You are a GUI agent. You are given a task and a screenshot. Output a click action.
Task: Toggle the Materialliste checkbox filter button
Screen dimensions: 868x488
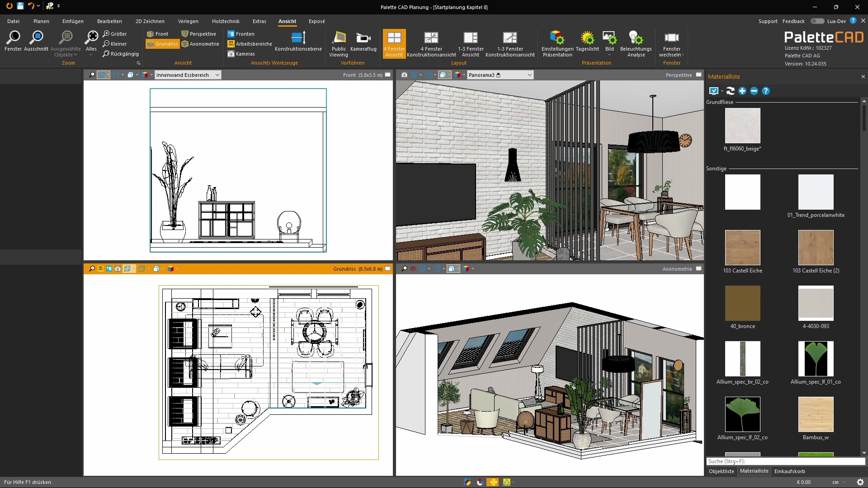pos(714,91)
